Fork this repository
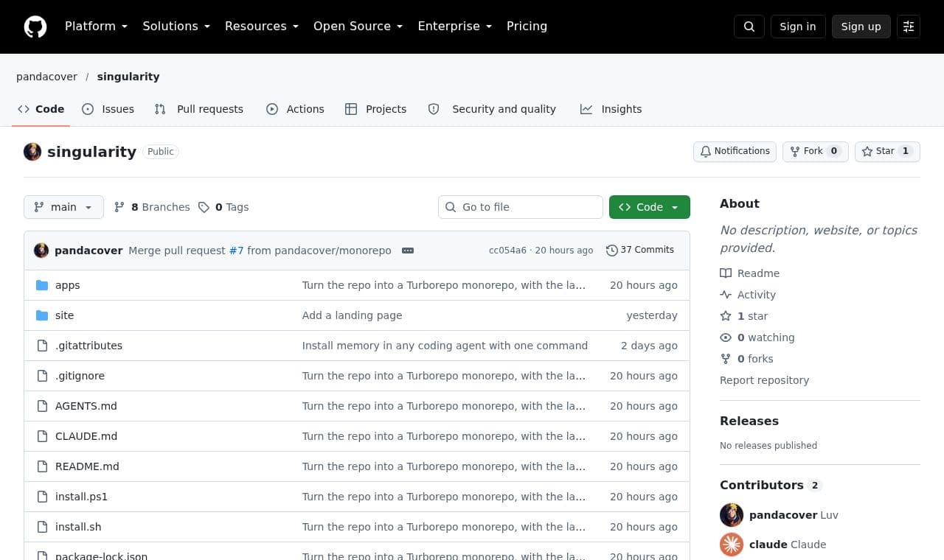Viewport: 944px width, 560px height. [x=815, y=151]
